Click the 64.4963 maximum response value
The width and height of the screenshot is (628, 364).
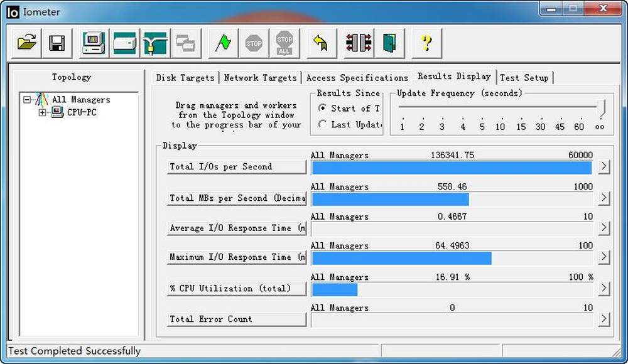pos(452,245)
